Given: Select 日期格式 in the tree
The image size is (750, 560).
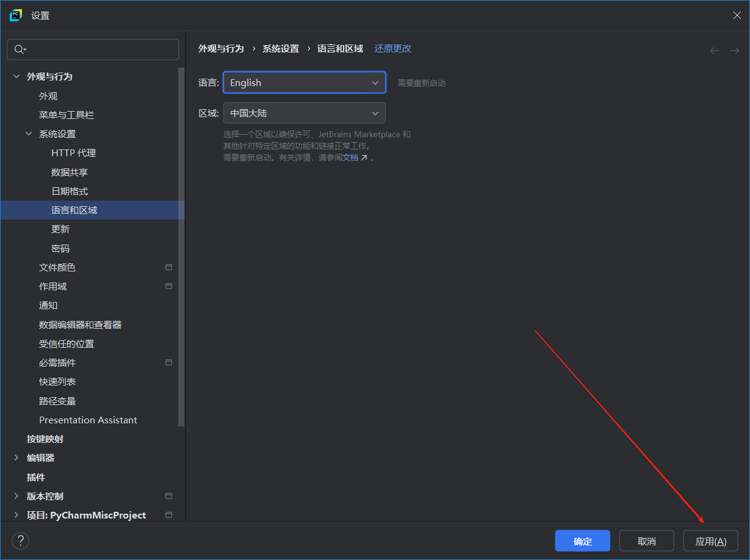Looking at the screenshot, I should [x=70, y=191].
